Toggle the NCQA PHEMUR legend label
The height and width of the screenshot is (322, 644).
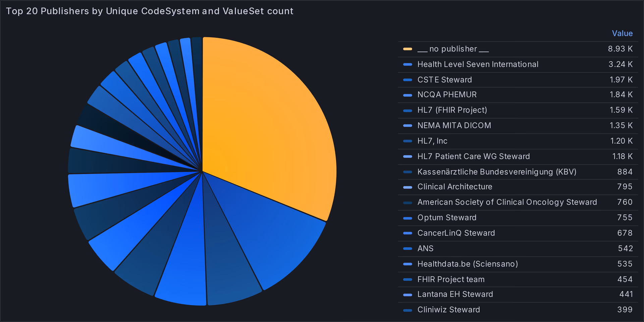click(x=447, y=95)
